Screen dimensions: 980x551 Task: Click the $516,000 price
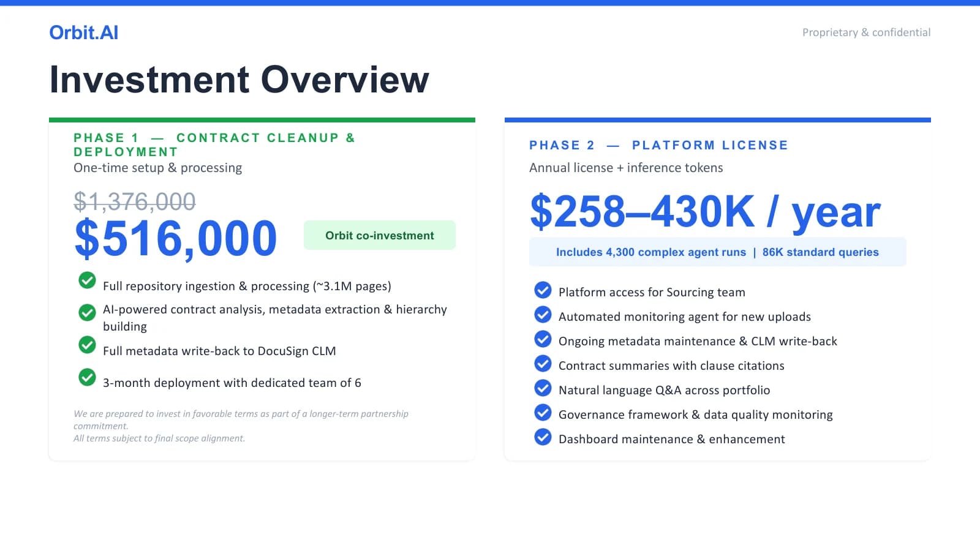pos(176,238)
